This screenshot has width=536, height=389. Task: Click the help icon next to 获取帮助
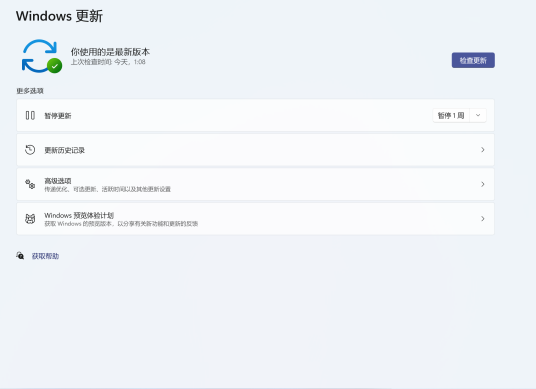(x=20, y=256)
